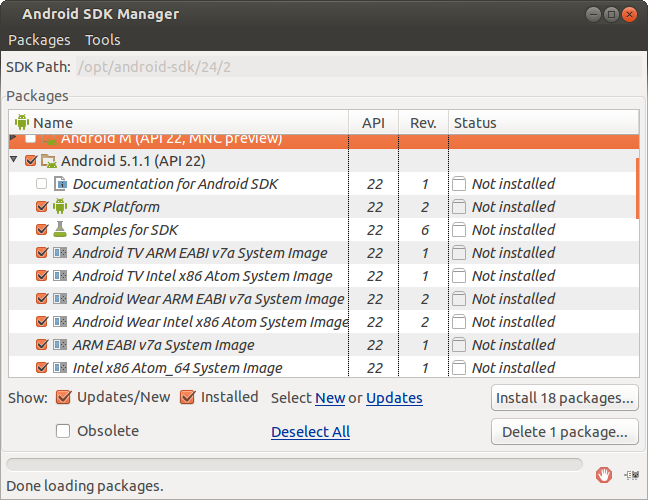Click the Documentation for Android SDK document icon

(60, 183)
